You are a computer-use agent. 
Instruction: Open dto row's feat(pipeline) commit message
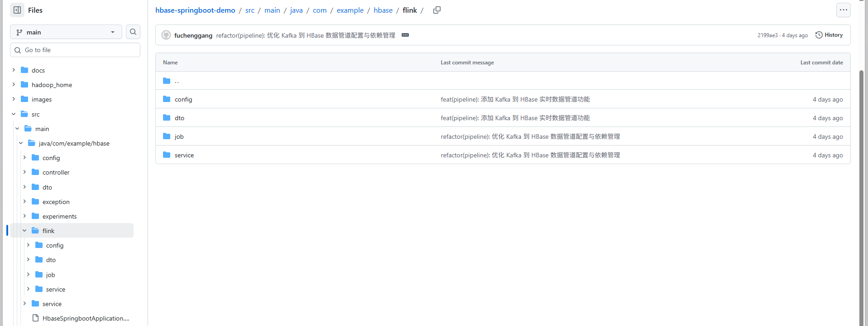tap(515, 118)
